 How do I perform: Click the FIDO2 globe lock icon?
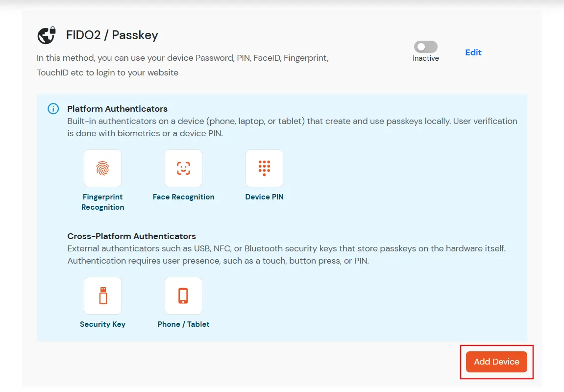point(47,35)
